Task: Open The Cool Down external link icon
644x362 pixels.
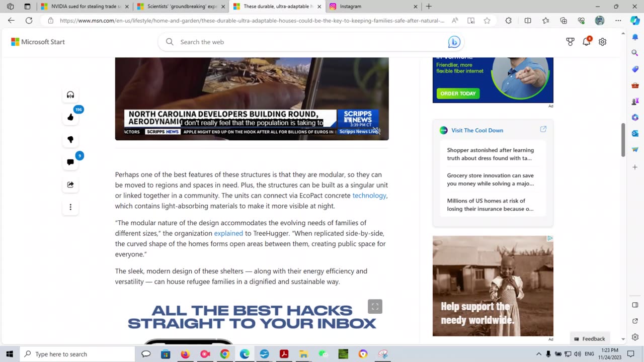Action: pyautogui.click(x=543, y=129)
